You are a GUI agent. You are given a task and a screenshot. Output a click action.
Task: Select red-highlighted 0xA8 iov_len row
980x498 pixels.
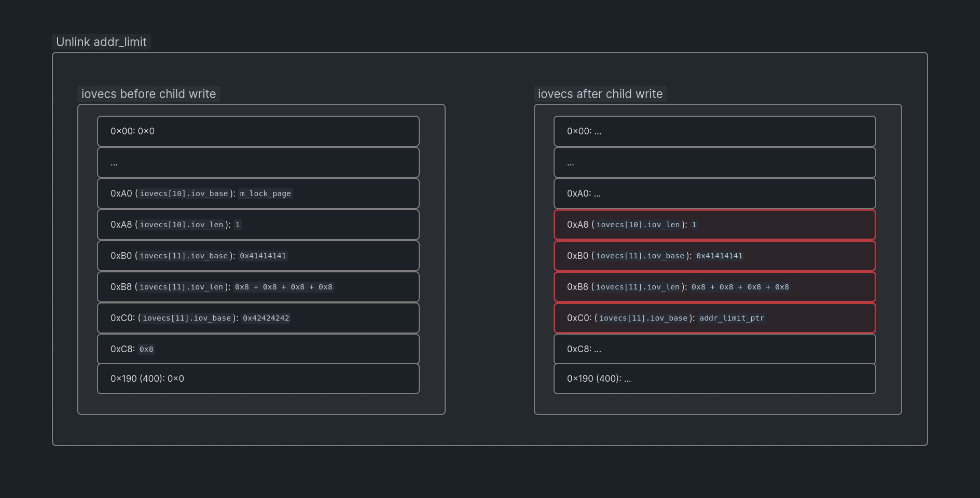click(714, 225)
